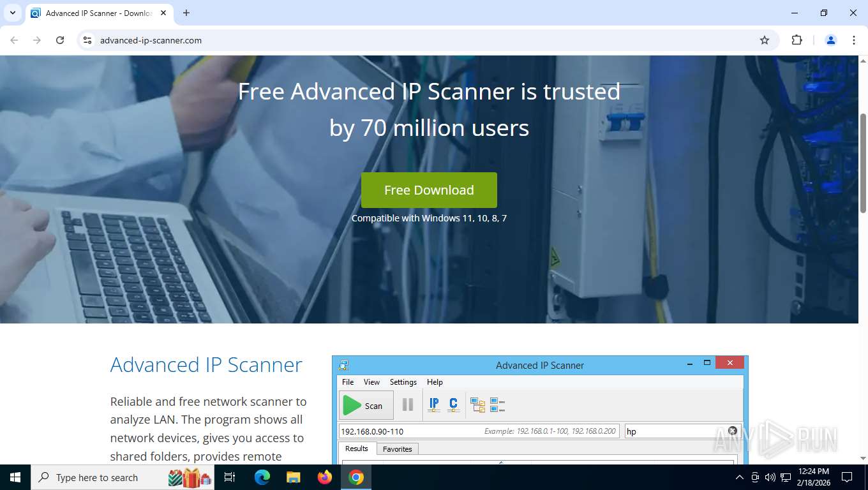This screenshot has height=490, width=868.
Task: Click the pause icon in the scanner toolbar
Action: point(408,405)
